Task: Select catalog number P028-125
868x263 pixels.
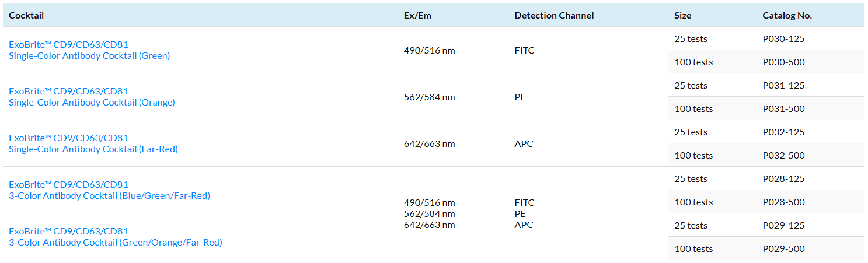Action: [x=783, y=179]
